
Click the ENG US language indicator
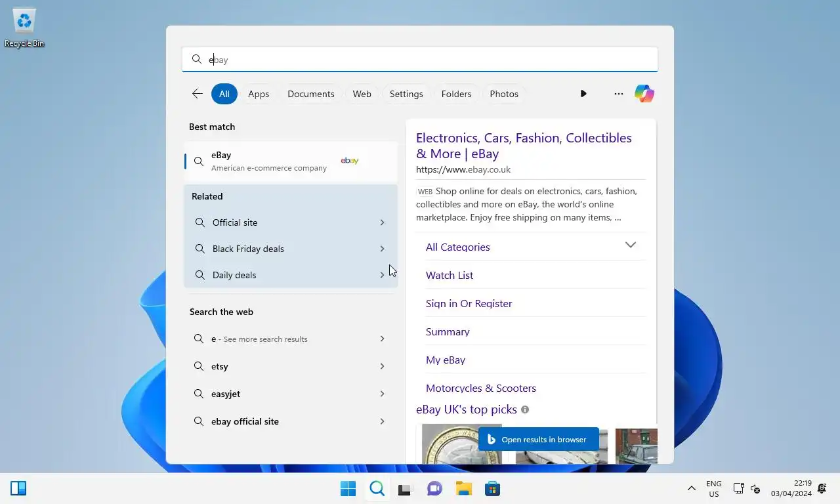pyautogui.click(x=713, y=488)
